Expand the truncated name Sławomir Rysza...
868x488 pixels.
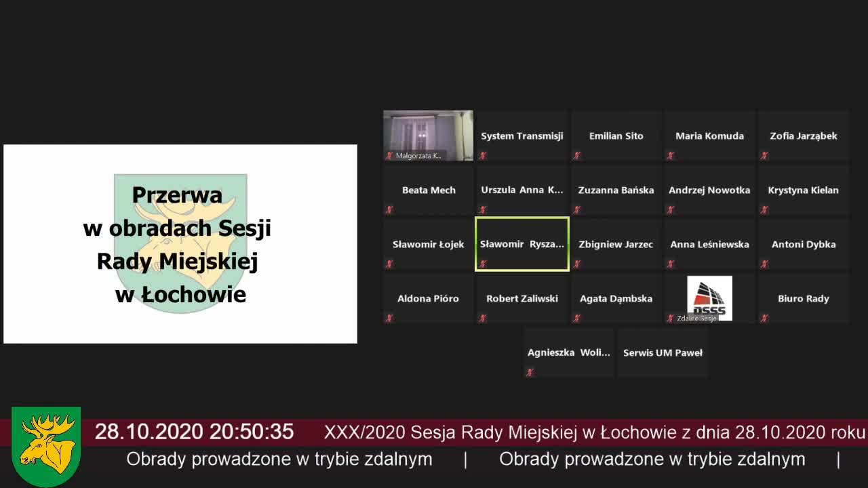pyautogui.click(x=521, y=244)
